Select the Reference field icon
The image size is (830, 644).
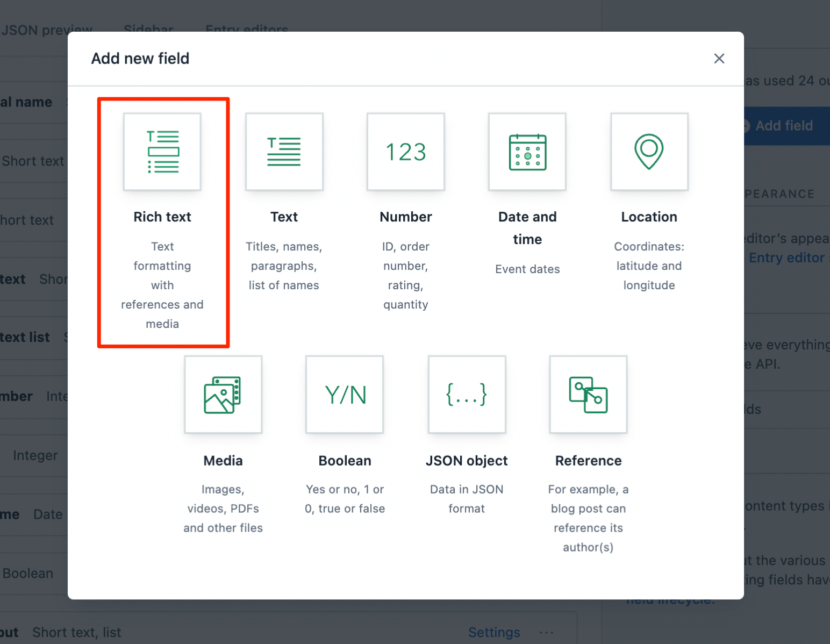[x=588, y=395]
